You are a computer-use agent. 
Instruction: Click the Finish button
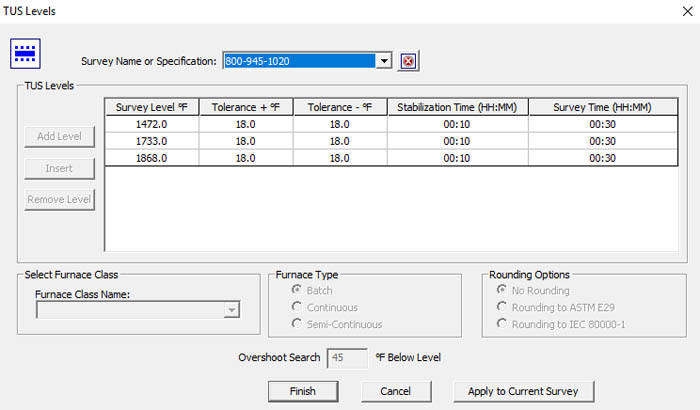(303, 391)
